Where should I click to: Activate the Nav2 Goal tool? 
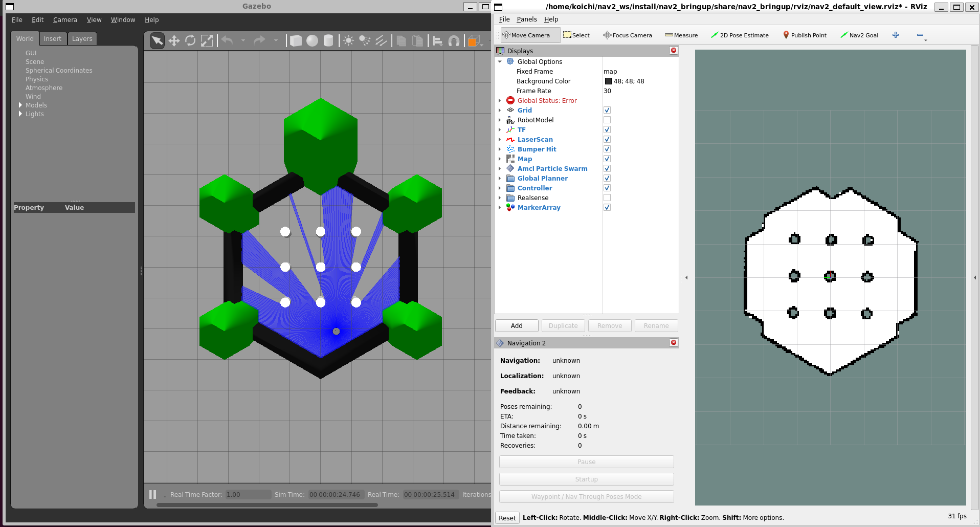(860, 35)
